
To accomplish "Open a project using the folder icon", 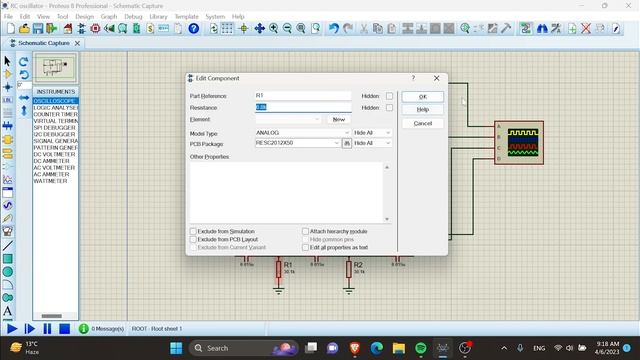I will (x=24, y=28).
